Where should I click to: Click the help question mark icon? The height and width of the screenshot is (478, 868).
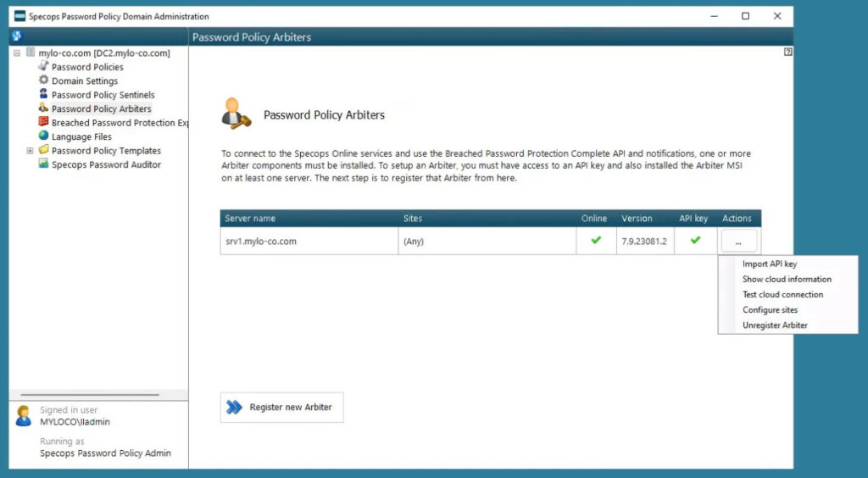click(787, 52)
